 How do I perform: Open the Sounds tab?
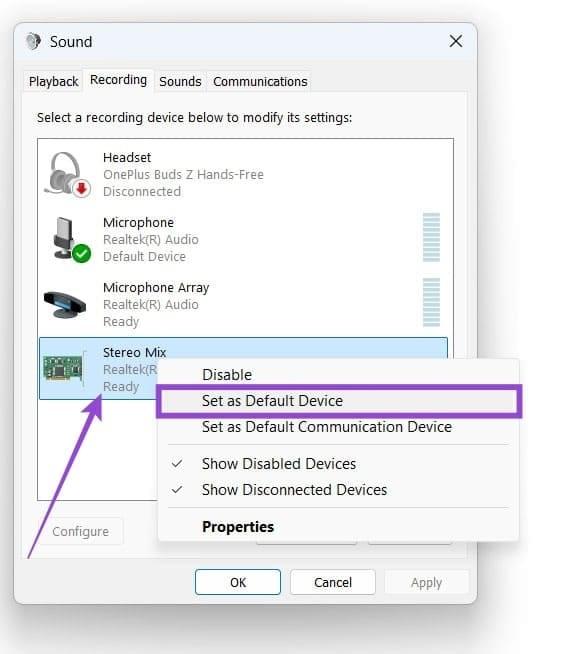coord(180,81)
